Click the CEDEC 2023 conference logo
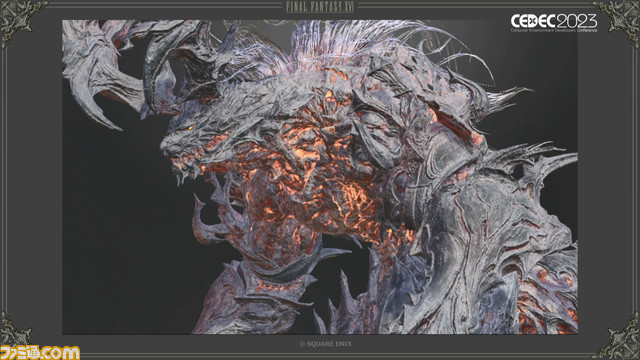640x360 pixels. click(x=554, y=22)
